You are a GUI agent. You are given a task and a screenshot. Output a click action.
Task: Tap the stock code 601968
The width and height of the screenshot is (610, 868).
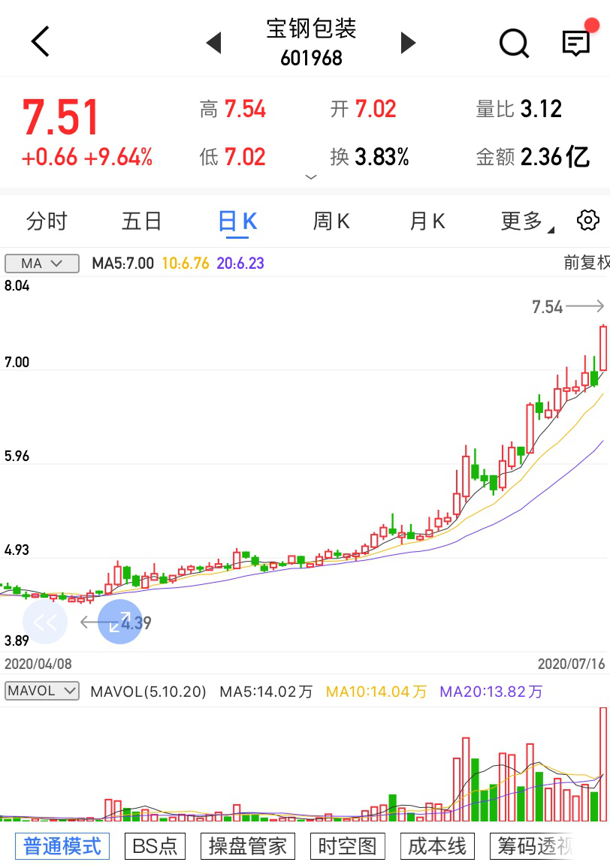(311, 58)
